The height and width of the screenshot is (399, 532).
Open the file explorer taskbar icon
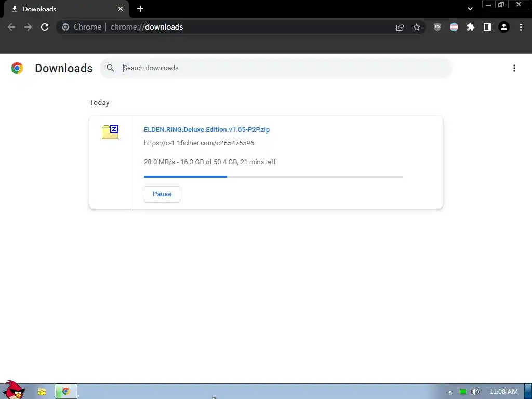pos(42,392)
